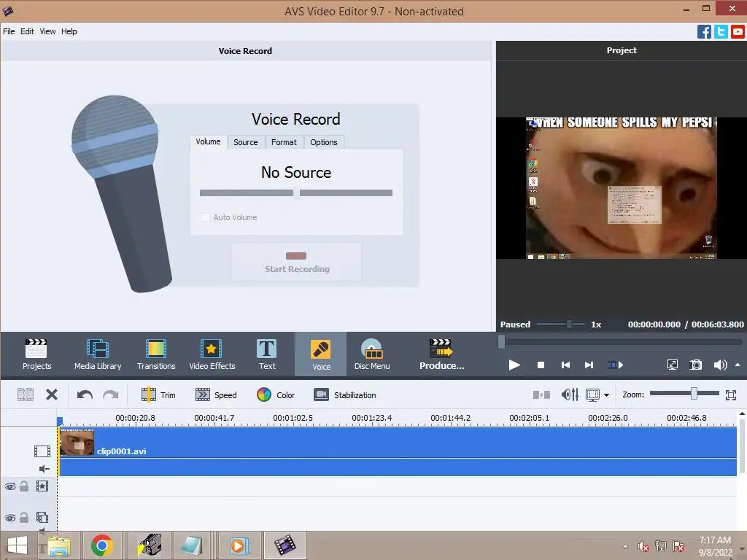Screen dimensions: 747x560
Task: Delete selected item with X icon
Action: tap(52, 394)
